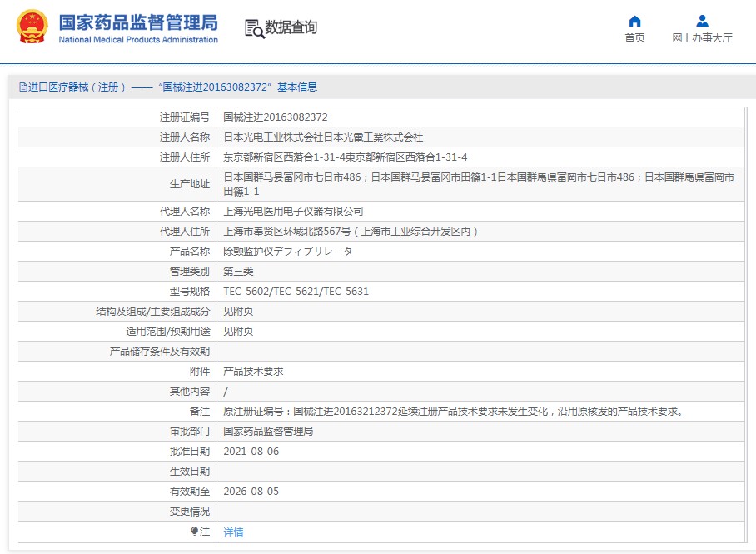Click the 结构及组成/主要组成成分 label
This screenshot has width=756, height=554.
153,312
